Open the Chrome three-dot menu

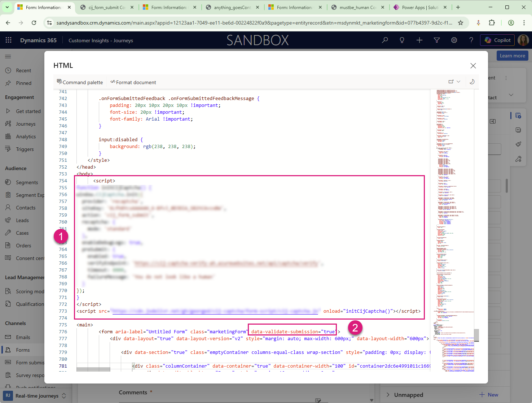pos(524,23)
